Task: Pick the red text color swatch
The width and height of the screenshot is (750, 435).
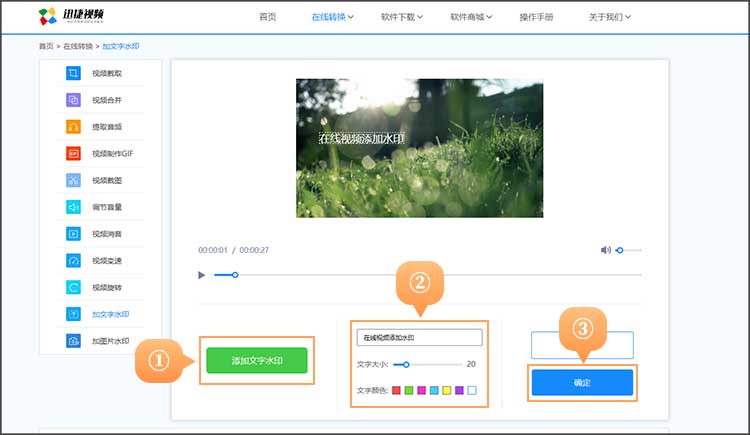Action: click(x=396, y=390)
